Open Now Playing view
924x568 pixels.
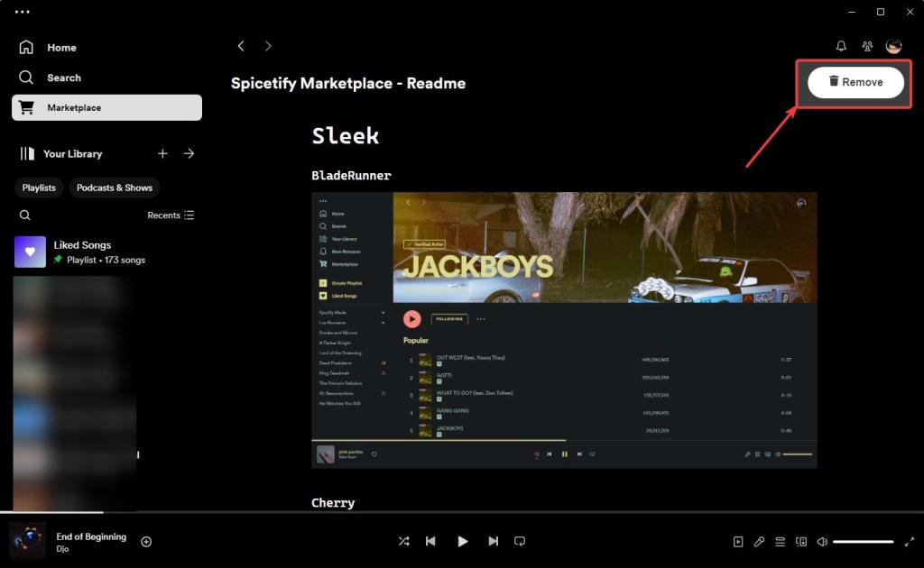point(738,542)
